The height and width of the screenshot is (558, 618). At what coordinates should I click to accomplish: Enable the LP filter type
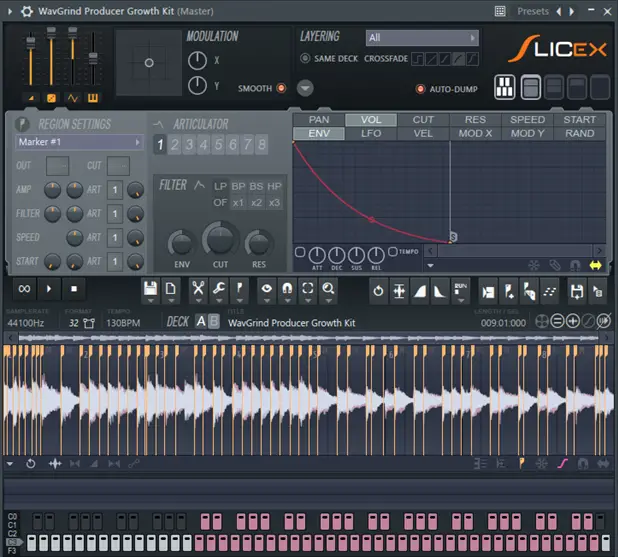[x=220, y=186]
